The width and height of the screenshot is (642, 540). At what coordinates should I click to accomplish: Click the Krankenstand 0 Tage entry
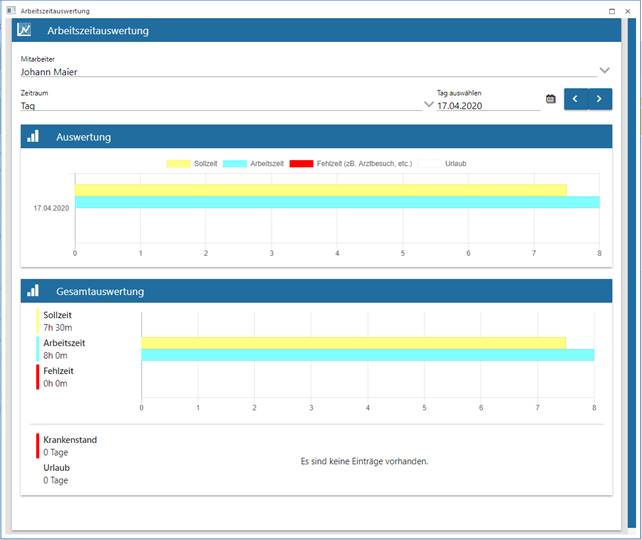click(70, 445)
